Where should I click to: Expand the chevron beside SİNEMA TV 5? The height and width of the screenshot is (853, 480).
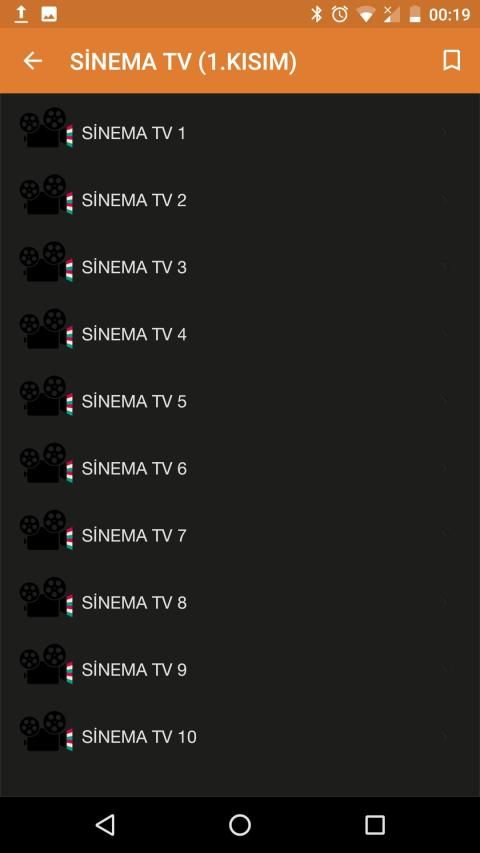[x=445, y=401]
